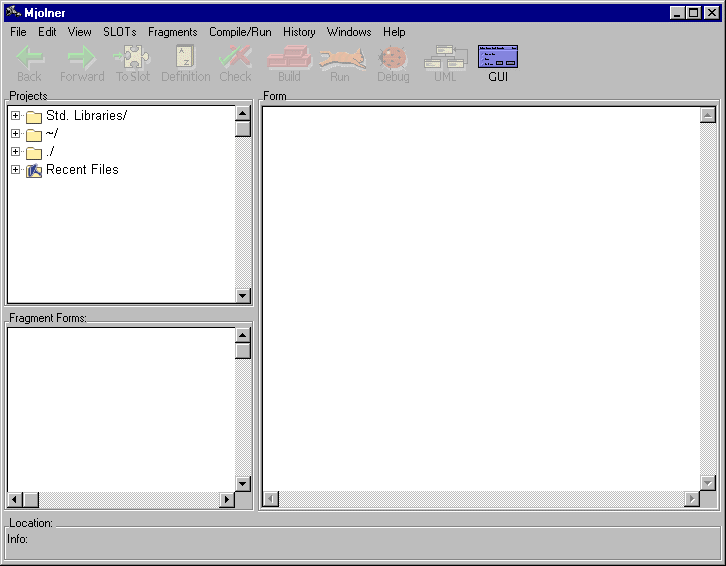
Task: Expand the Std. Libraries/ tree node
Action: [16, 116]
